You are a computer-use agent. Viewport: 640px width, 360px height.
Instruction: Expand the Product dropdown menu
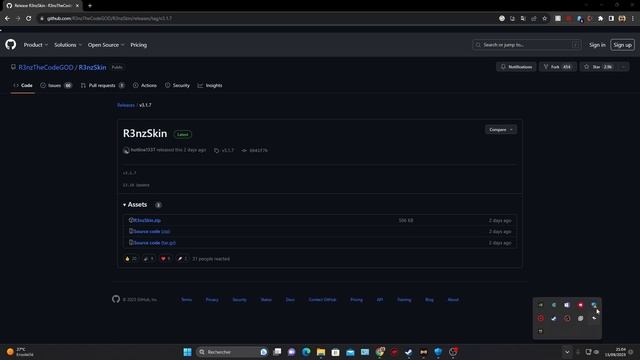(x=36, y=45)
